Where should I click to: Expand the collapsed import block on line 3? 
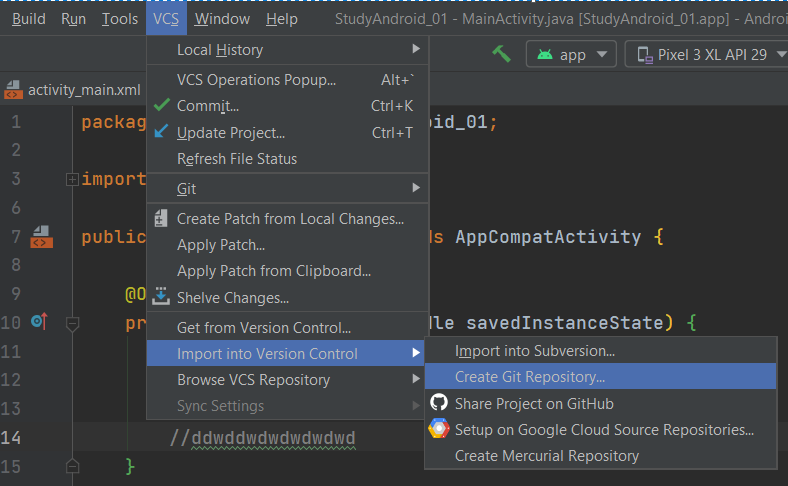click(x=72, y=179)
